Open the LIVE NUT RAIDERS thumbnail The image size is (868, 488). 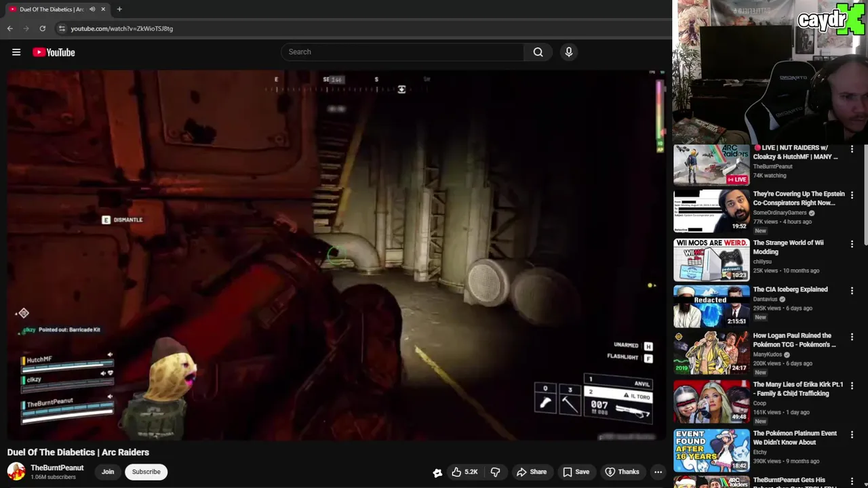[711, 164]
